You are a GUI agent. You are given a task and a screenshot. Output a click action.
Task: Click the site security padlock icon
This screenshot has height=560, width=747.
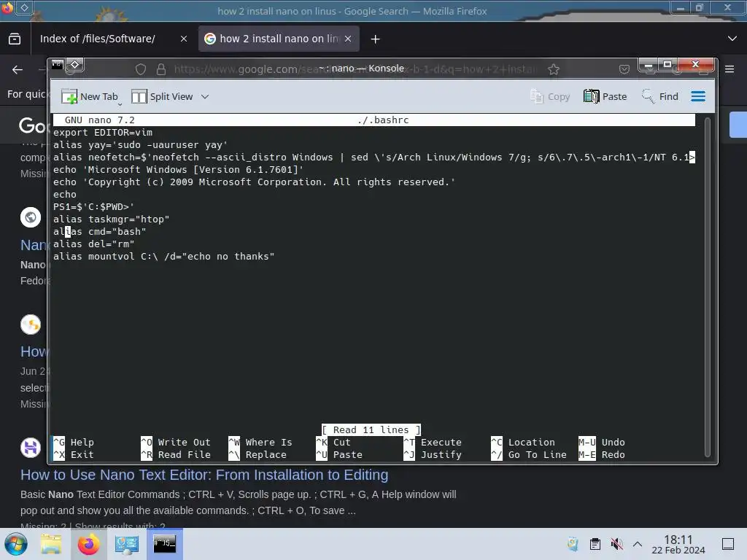[161, 69]
